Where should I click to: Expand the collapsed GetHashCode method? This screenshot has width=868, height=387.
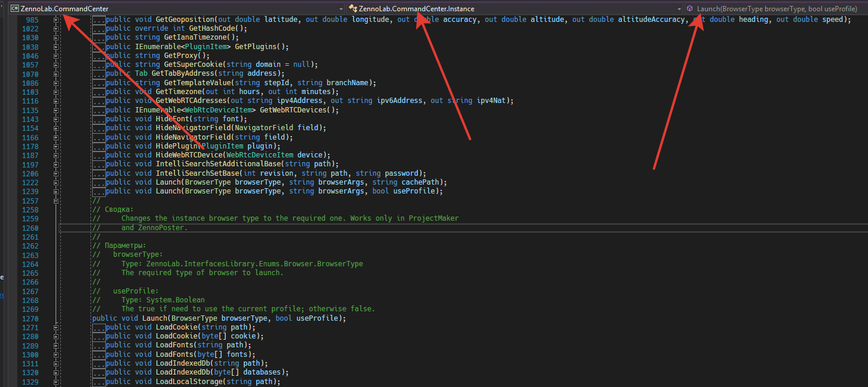[56, 28]
